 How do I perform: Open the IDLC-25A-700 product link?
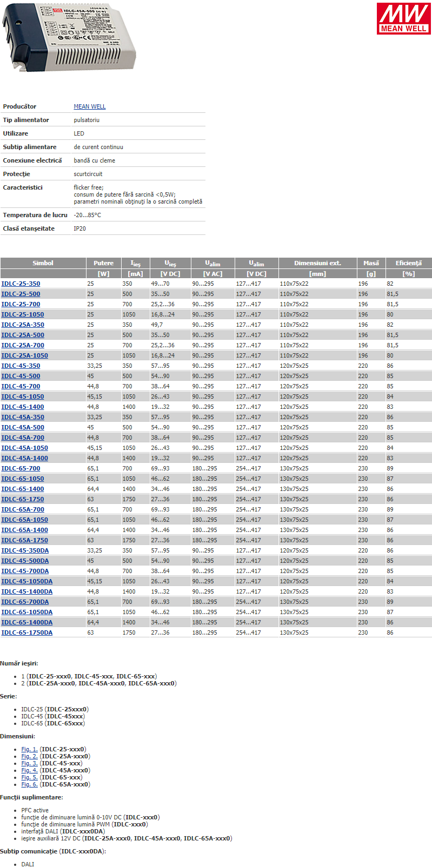[x=23, y=345]
